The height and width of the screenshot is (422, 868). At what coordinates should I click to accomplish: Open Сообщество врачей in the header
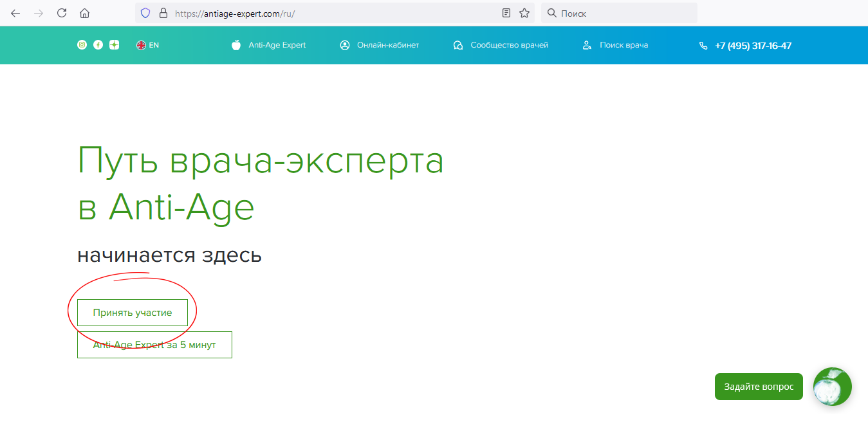point(501,45)
